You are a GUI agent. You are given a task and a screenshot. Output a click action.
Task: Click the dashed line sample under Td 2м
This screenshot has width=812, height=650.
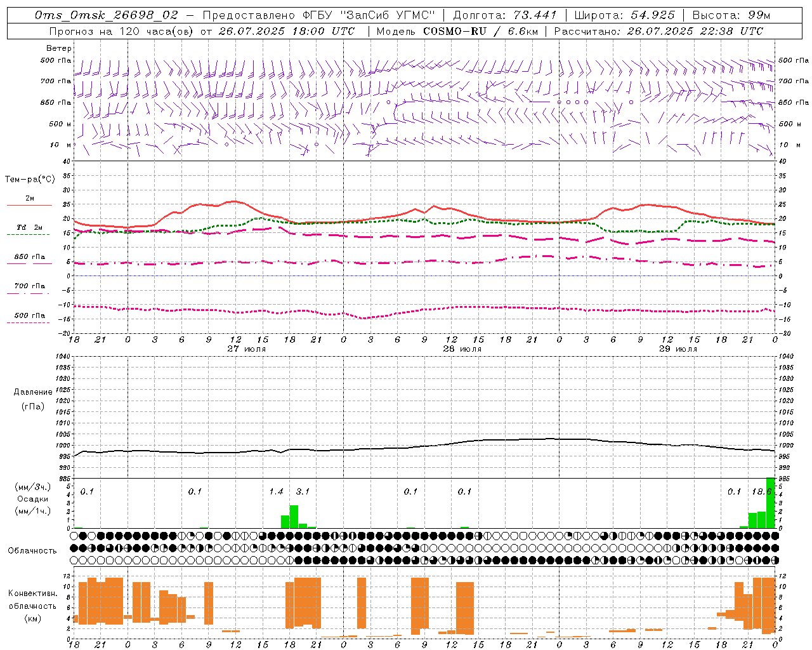(29, 235)
